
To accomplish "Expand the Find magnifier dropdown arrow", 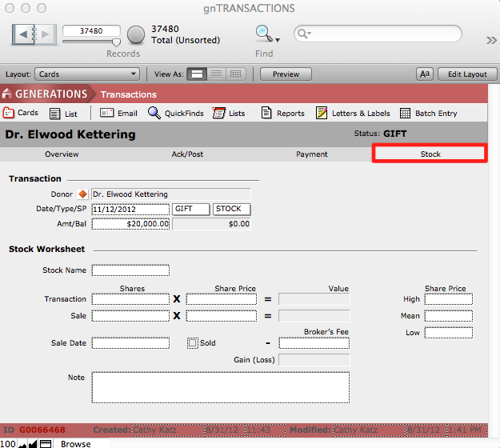I will point(278,38).
